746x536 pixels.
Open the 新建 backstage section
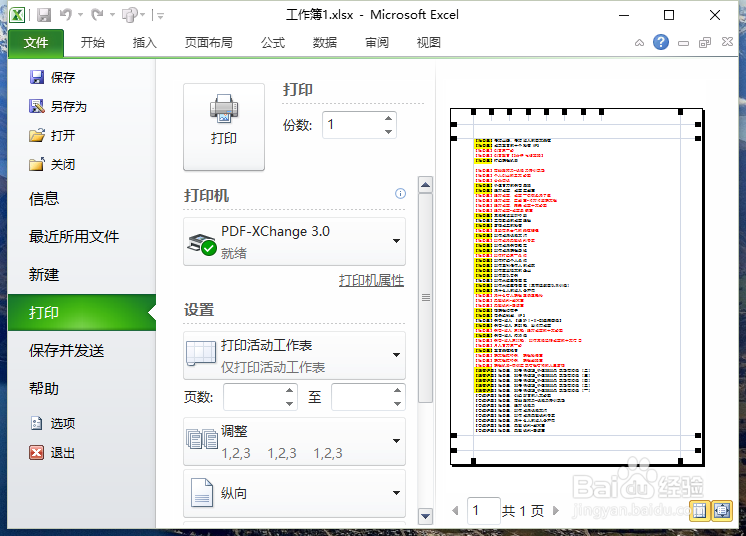(44, 274)
